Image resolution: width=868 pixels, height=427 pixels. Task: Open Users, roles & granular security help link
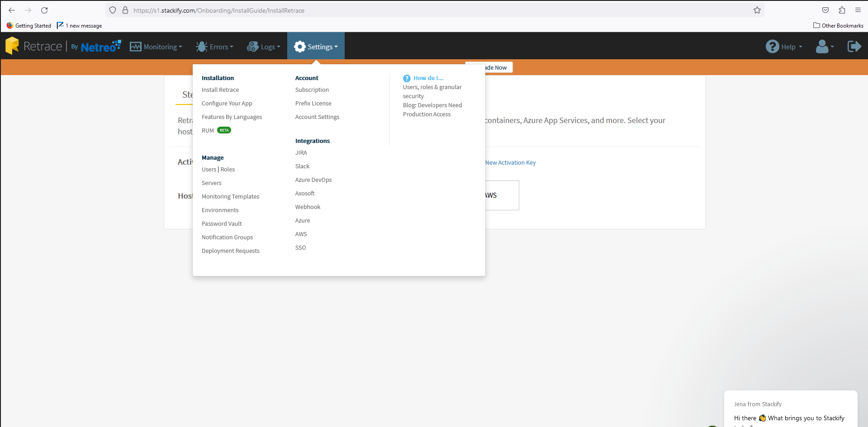point(432,92)
